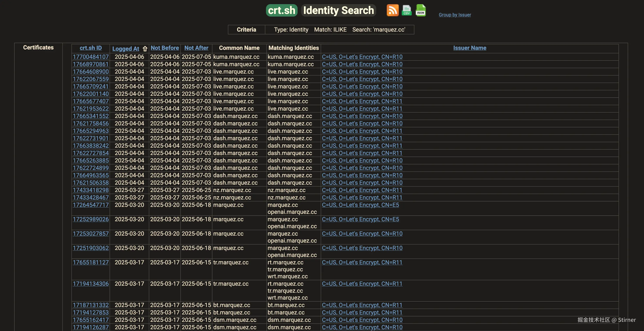
Task: Click the Logged At sort arrow icon
Action: tap(145, 49)
